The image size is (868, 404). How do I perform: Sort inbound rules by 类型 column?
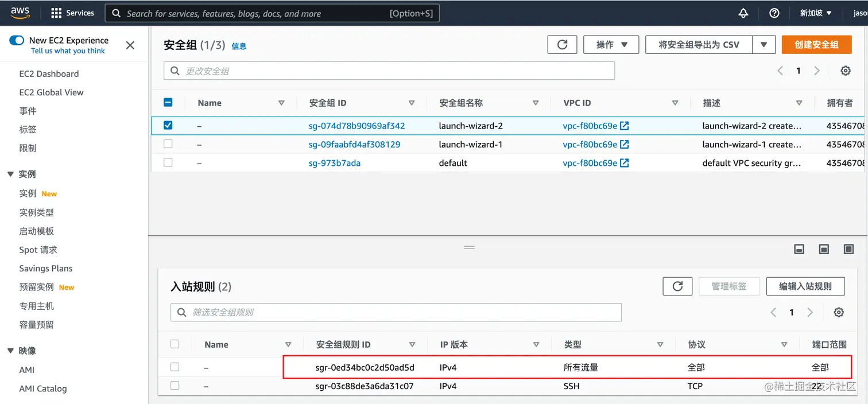tap(660, 344)
